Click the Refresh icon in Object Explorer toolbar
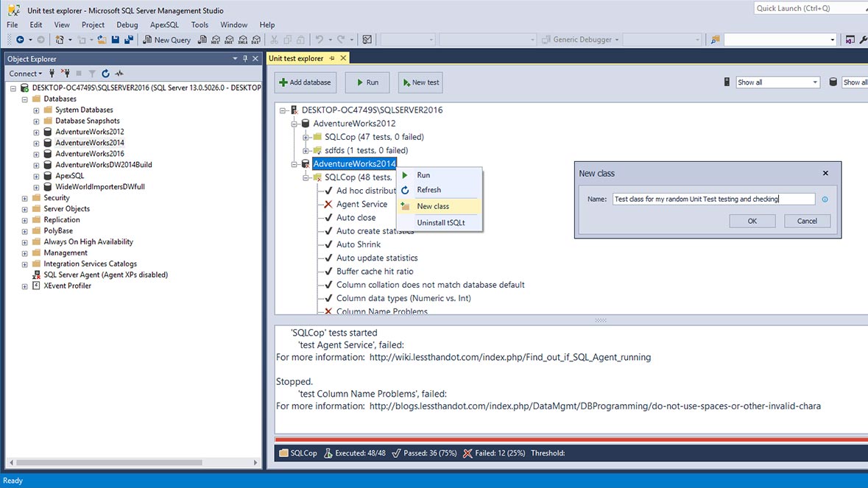Image resolution: width=868 pixels, height=488 pixels. pyautogui.click(x=105, y=73)
